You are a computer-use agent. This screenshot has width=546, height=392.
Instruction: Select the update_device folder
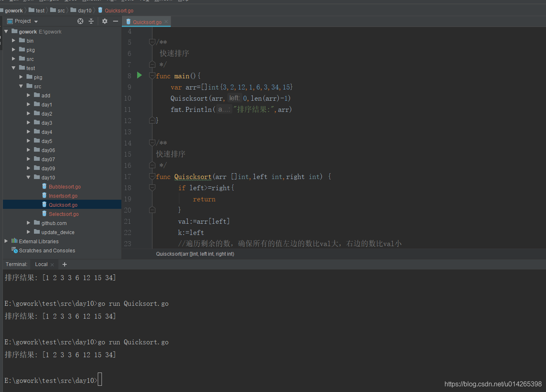[58, 232]
